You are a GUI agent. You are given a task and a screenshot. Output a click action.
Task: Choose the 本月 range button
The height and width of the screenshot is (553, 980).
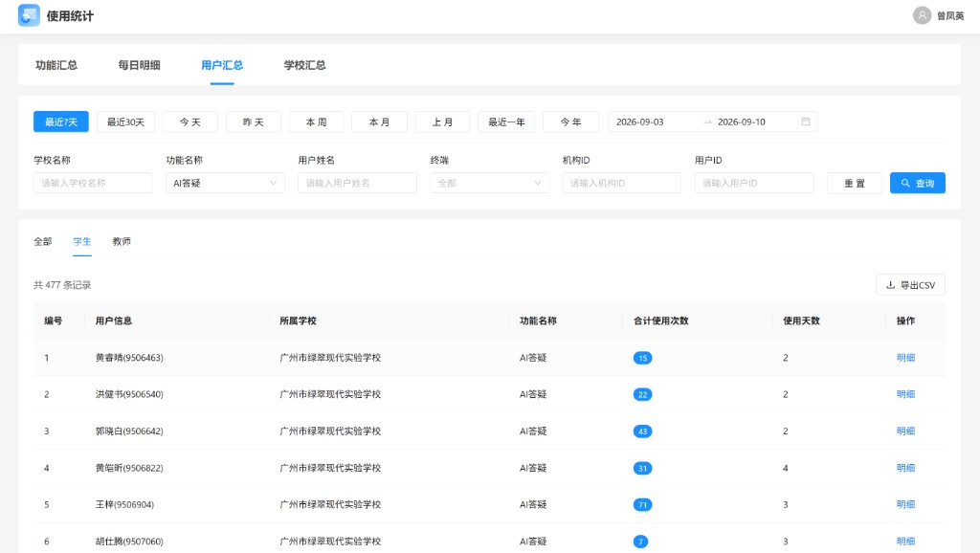click(379, 122)
